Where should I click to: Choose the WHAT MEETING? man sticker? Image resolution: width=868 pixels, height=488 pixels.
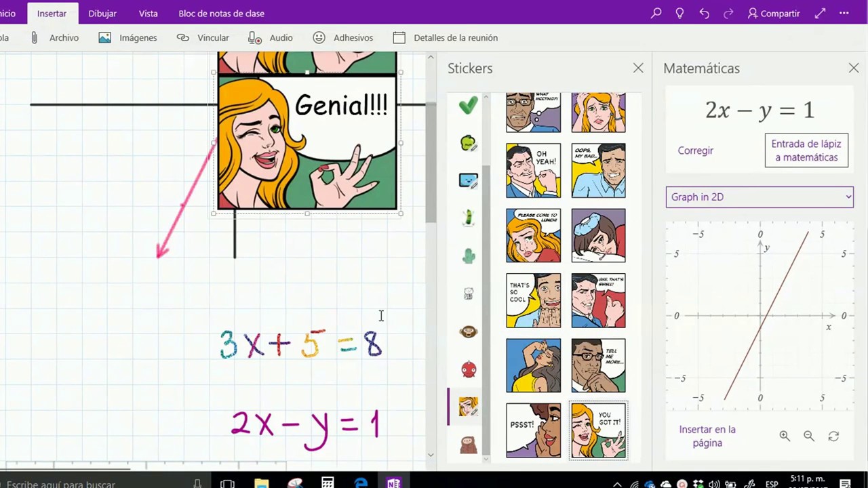[534, 113]
